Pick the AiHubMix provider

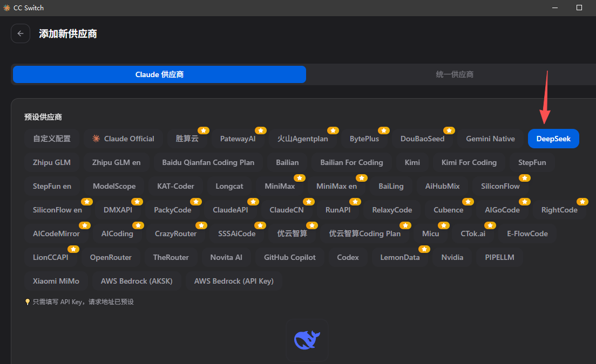click(x=443, y=186)
